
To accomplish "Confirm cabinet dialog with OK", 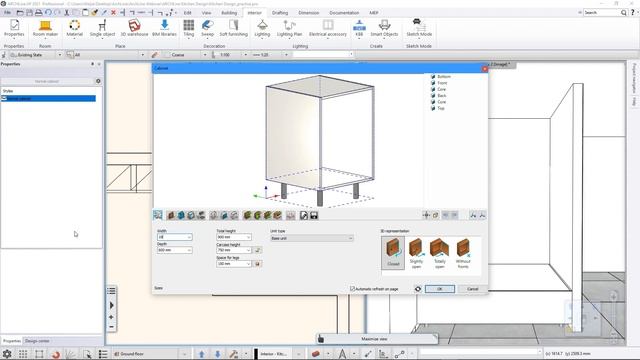I will (x=440, y=289).
